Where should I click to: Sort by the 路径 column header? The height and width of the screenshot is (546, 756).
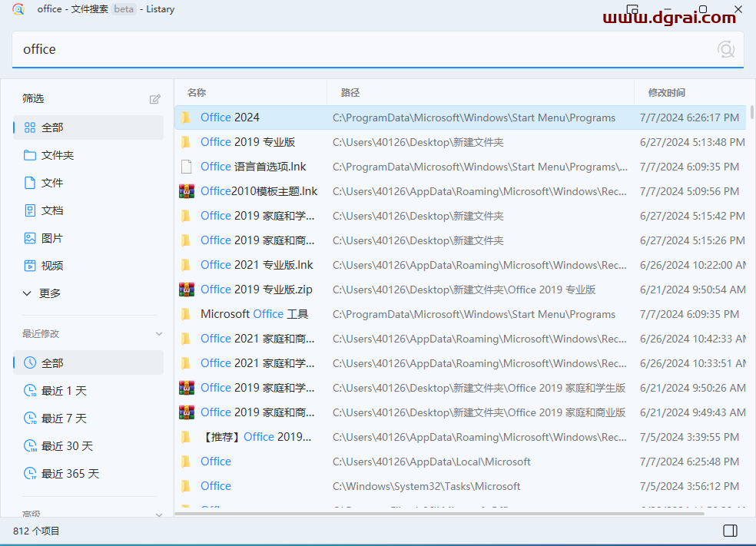(x=350, y=92)
